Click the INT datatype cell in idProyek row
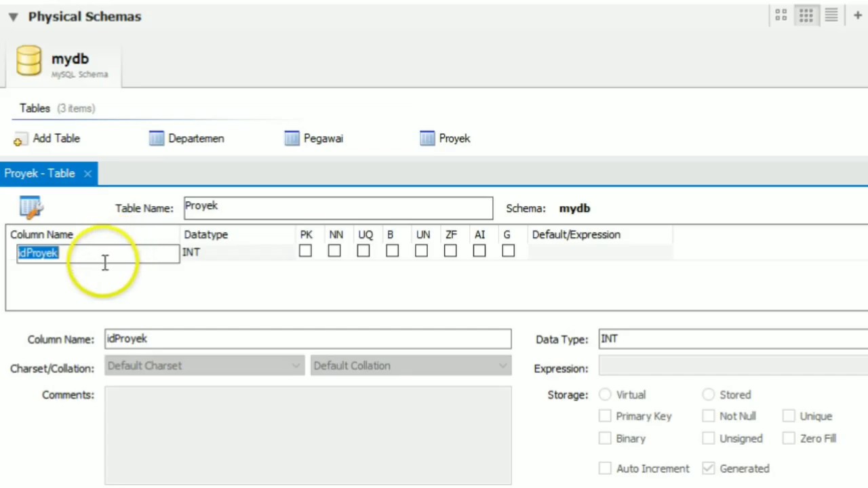 (x=237, y=252)
